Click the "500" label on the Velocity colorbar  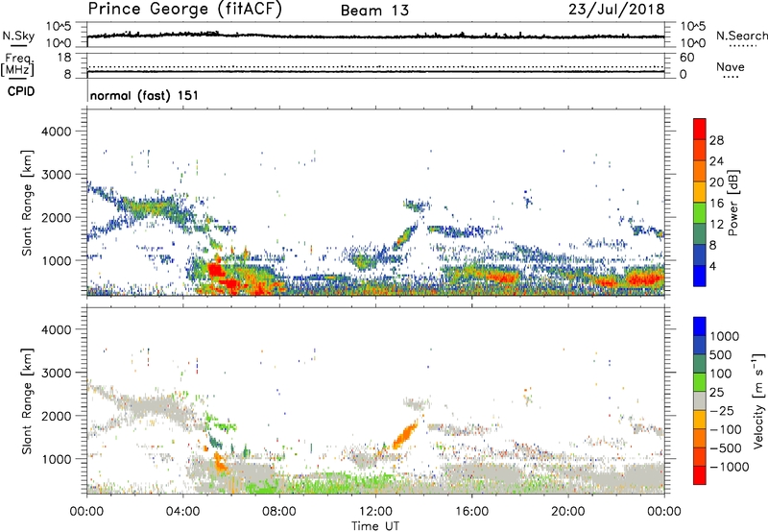[723, 355]
